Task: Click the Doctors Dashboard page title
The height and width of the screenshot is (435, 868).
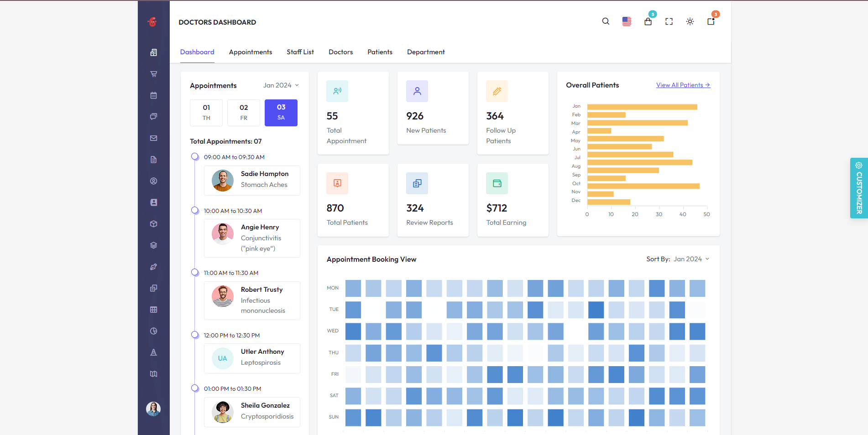Action: tap(217, 22)
